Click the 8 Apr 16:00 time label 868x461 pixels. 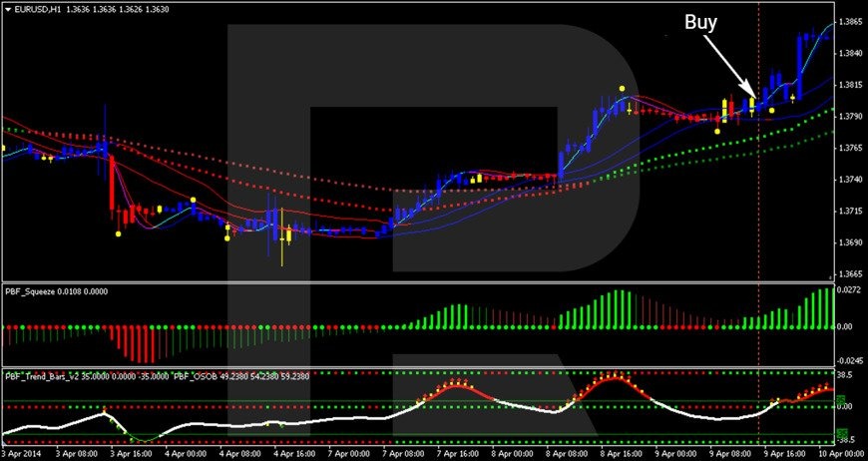(x=623, y=453)
